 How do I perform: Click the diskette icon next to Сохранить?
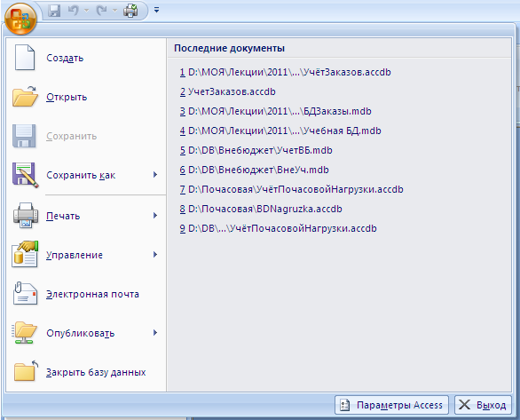[24, 136]
